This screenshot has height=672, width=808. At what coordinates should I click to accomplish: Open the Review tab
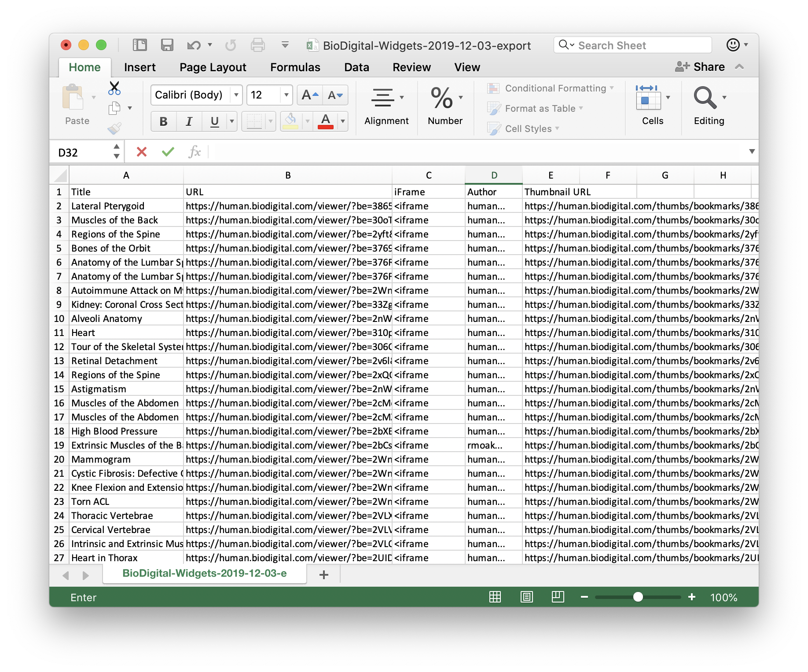tap(411, 67)
